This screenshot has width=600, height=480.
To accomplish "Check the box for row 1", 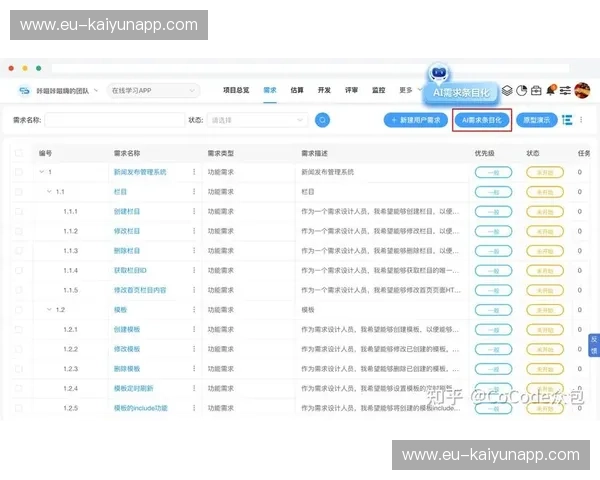I will point(19,172).
